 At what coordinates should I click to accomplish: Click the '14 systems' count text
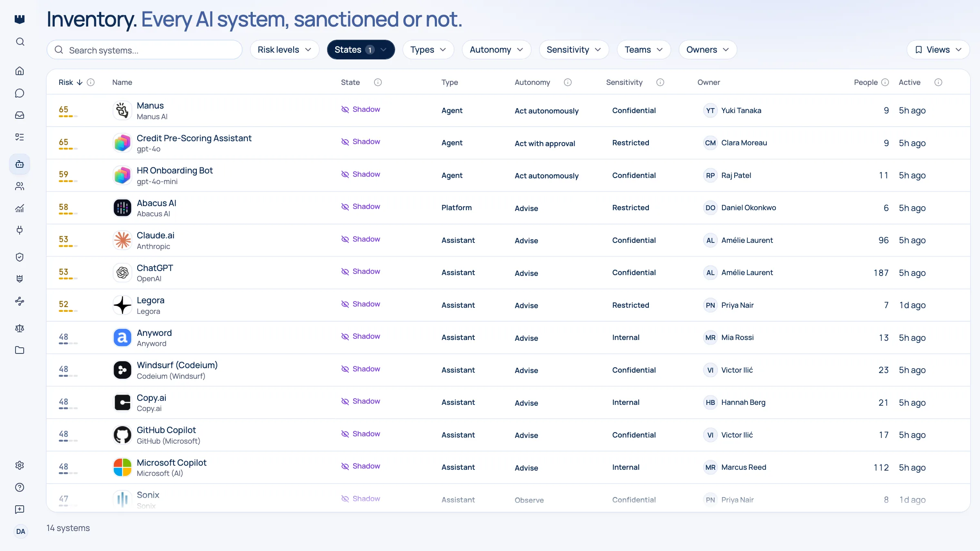click(68, 528)
